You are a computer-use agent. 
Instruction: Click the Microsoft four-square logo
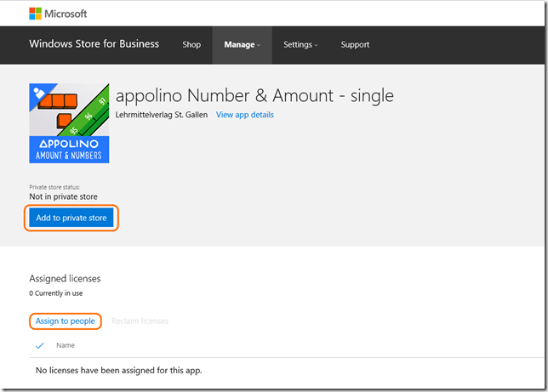[x=36, y=14]
